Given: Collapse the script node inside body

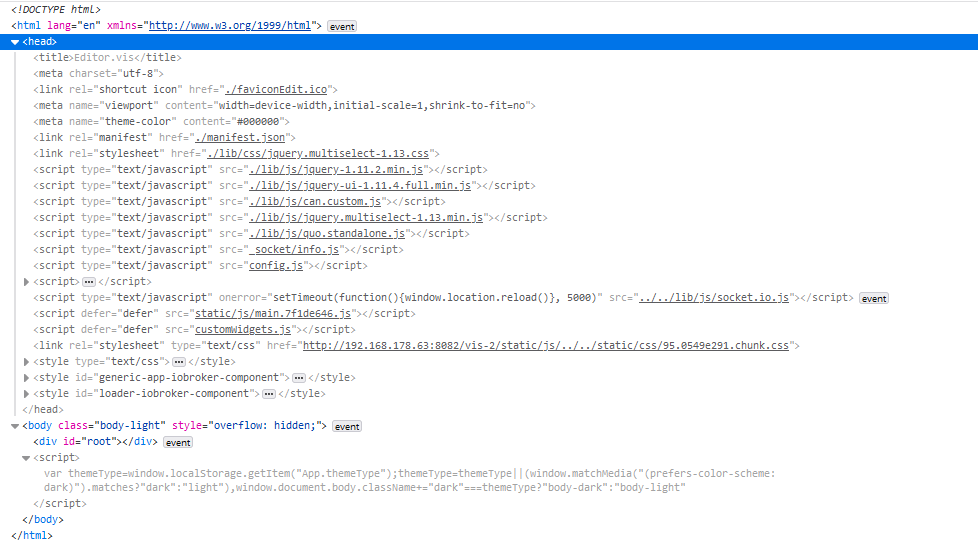Looking at the screenshot, I should (x=27, y=457).
